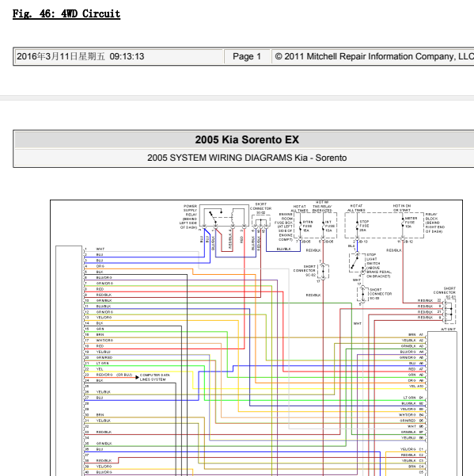Click A/T unit pin B1 'LT GRN' label
This screenshot has width=474, height=476.
(409, 398)
